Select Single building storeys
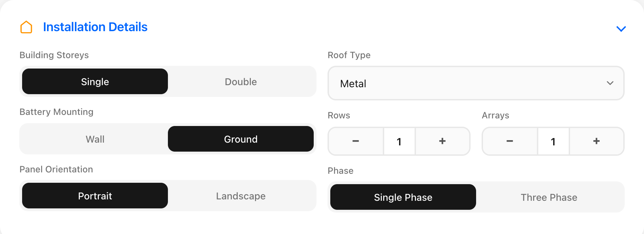 pos(95,82)
